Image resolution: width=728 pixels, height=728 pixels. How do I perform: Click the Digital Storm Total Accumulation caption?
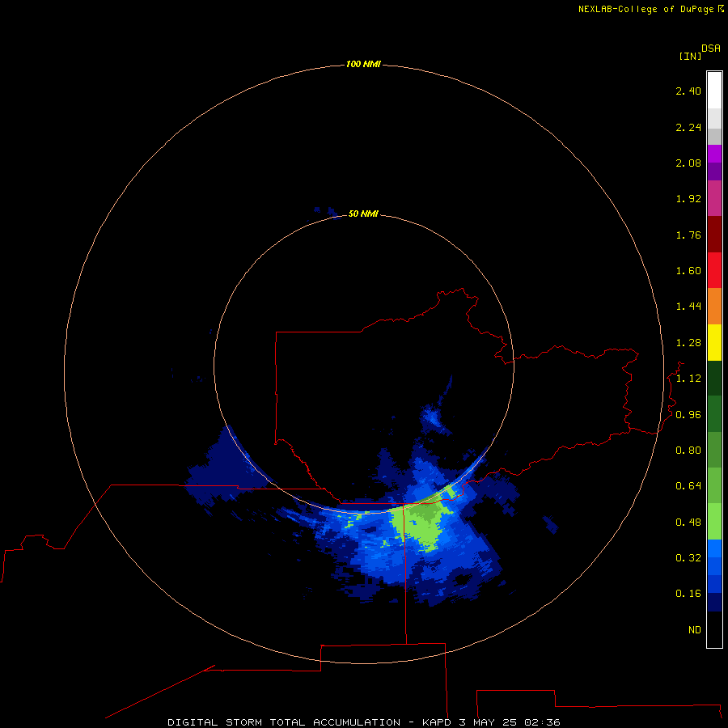[363, 722]
